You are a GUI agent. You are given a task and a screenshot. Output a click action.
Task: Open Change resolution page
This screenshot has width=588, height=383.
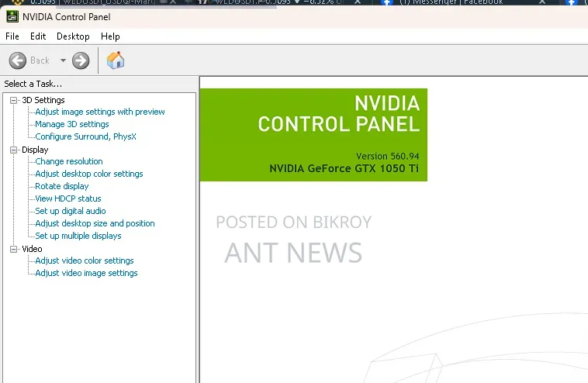pyautogui.click(x=68, y=161)
